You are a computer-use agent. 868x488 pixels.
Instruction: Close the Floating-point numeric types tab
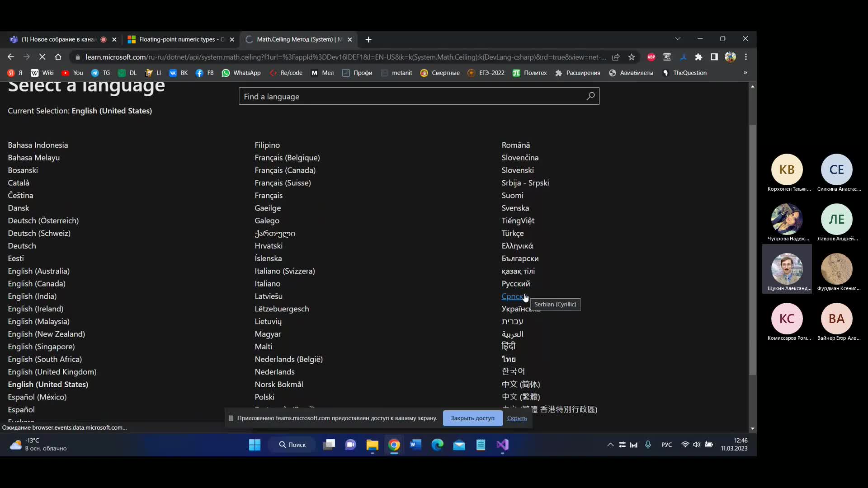pos(232,40)
